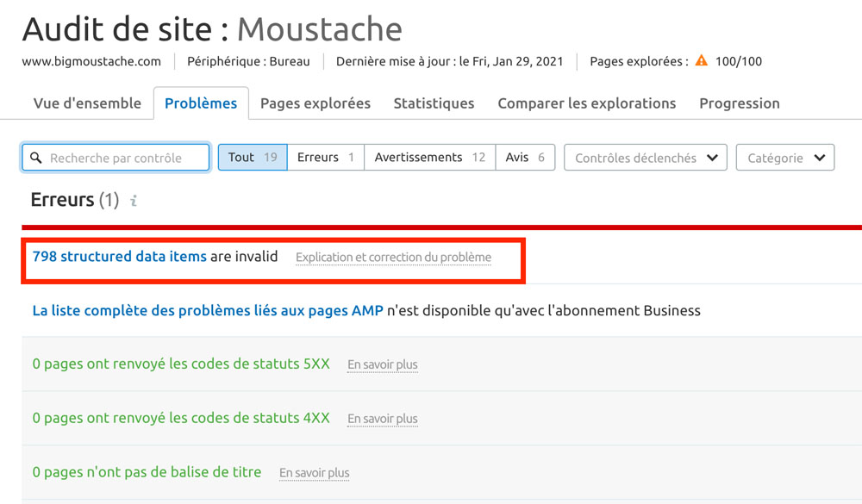Open the Catégorie dropdown

(x=785, y=158)
